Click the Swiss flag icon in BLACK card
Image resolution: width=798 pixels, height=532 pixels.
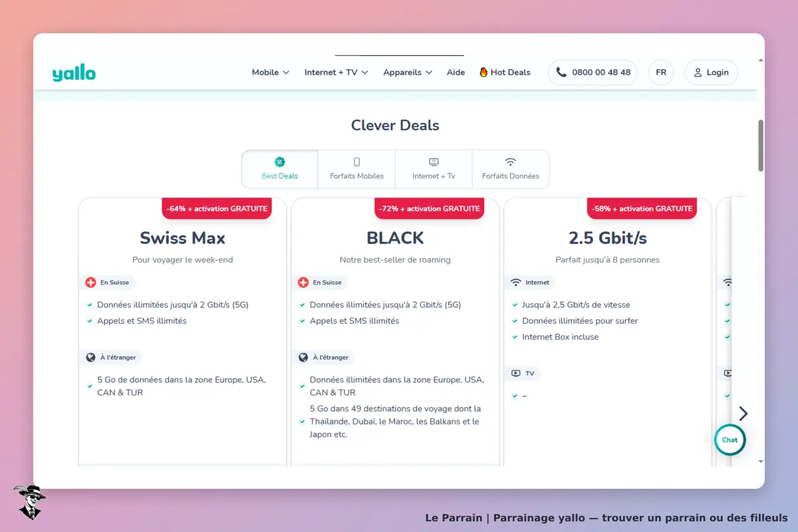click(x=304, y=283)
